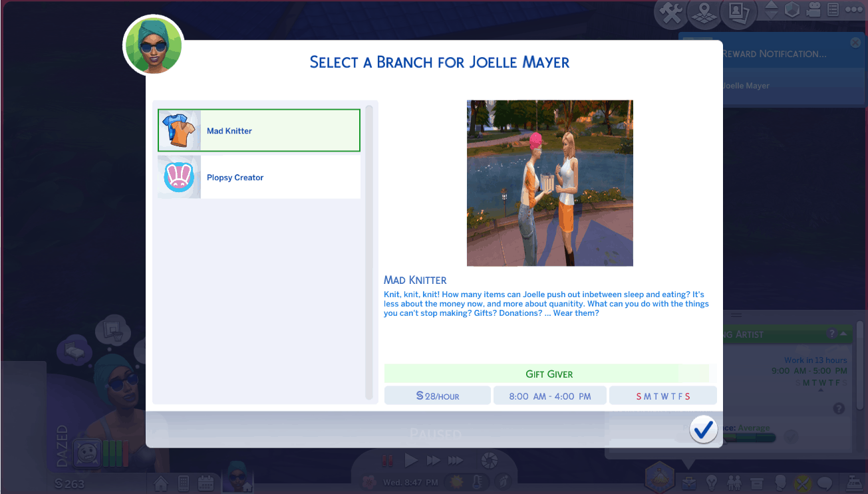Confirm the branch with the checkmark button
868x494 pixels.
tap(702, 430)
